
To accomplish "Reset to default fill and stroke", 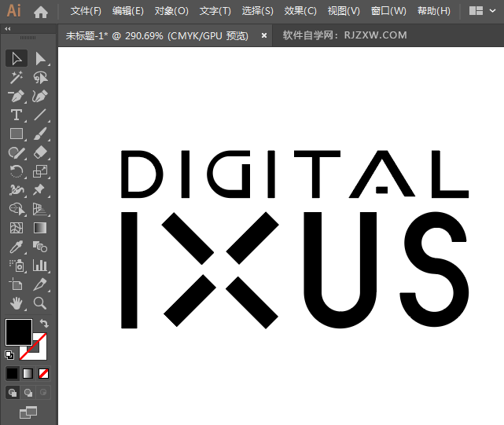I will click(9, 355).
